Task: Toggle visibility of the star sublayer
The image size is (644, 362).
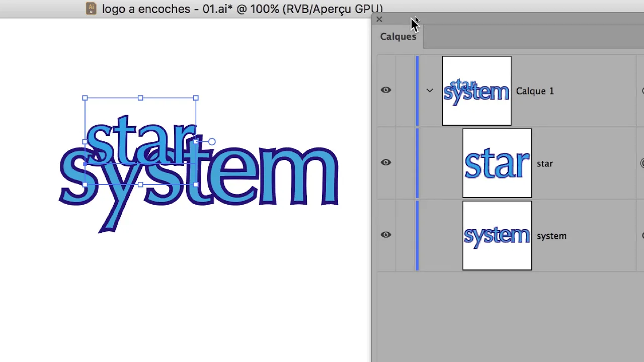Action: (386, 163)
